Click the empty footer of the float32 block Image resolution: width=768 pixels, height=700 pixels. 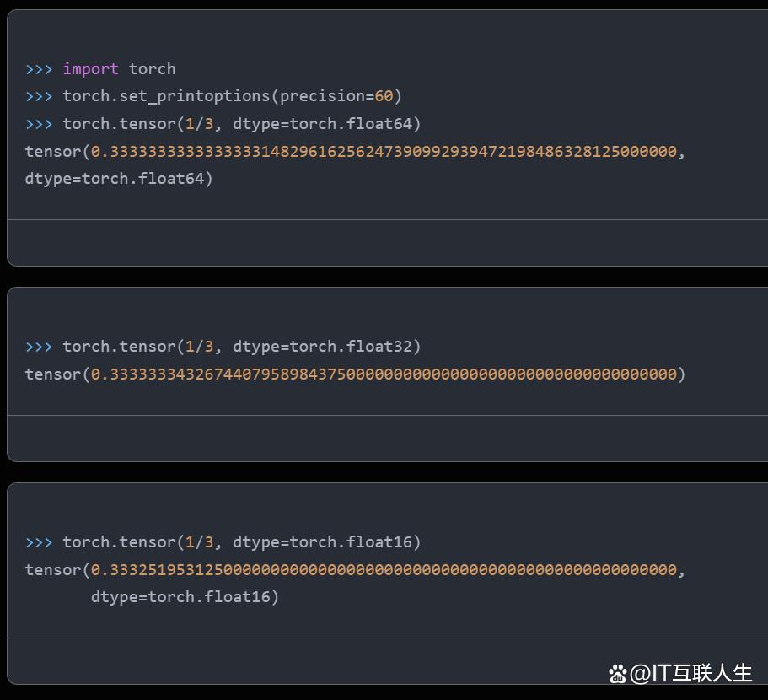[388, 439]
